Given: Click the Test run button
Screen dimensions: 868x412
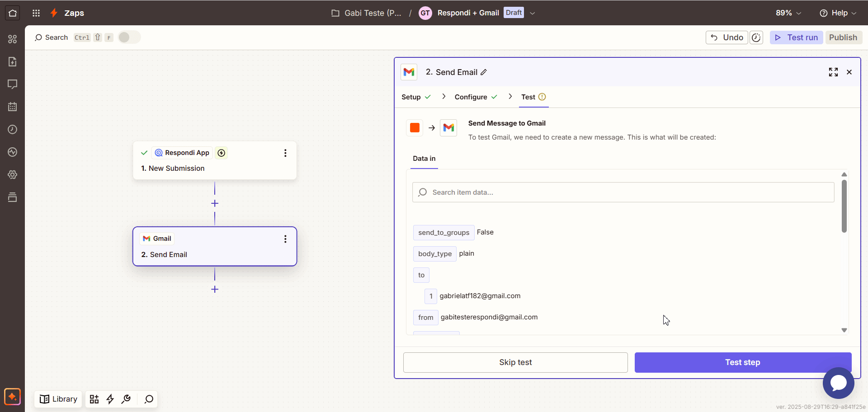Looking at the screenshot, I should [797, 37].
